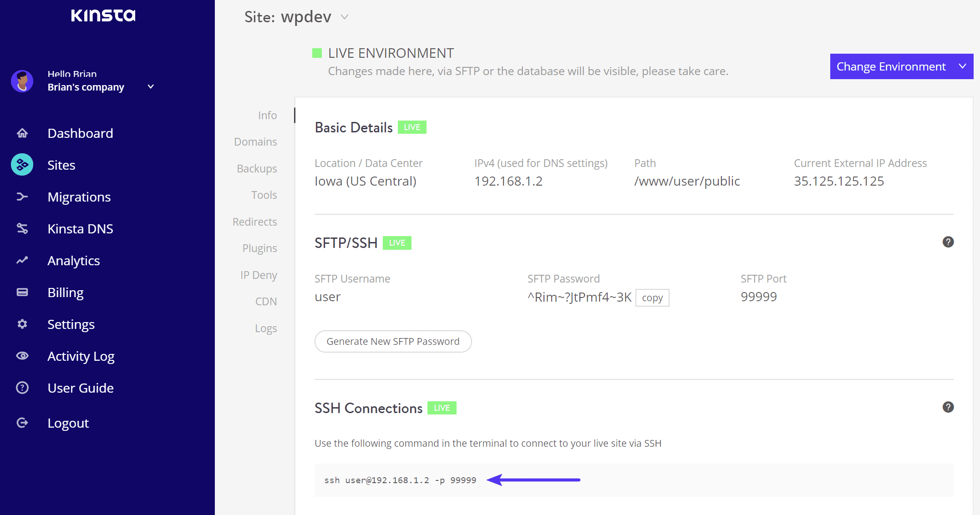Open the Migrations section

[79, 197]
